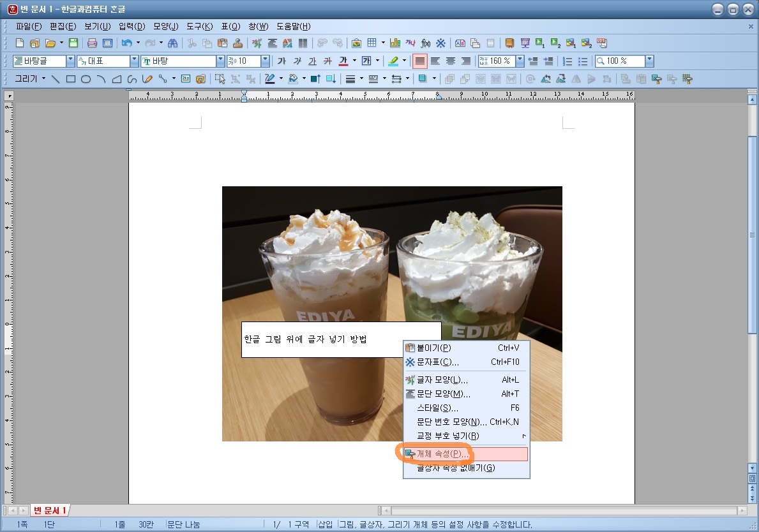Open the 모양(J) menu
The height and width of the screenshot is (532, 759).
pos(166,26)
